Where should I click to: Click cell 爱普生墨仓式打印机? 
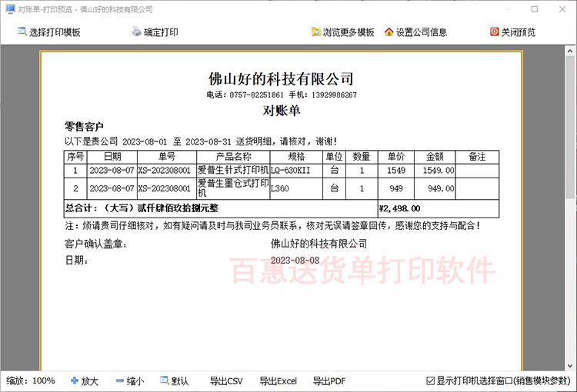(233, 188)
